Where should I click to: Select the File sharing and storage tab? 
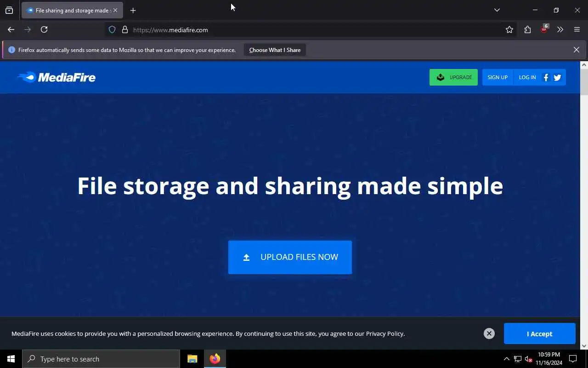tap(72, 10)
